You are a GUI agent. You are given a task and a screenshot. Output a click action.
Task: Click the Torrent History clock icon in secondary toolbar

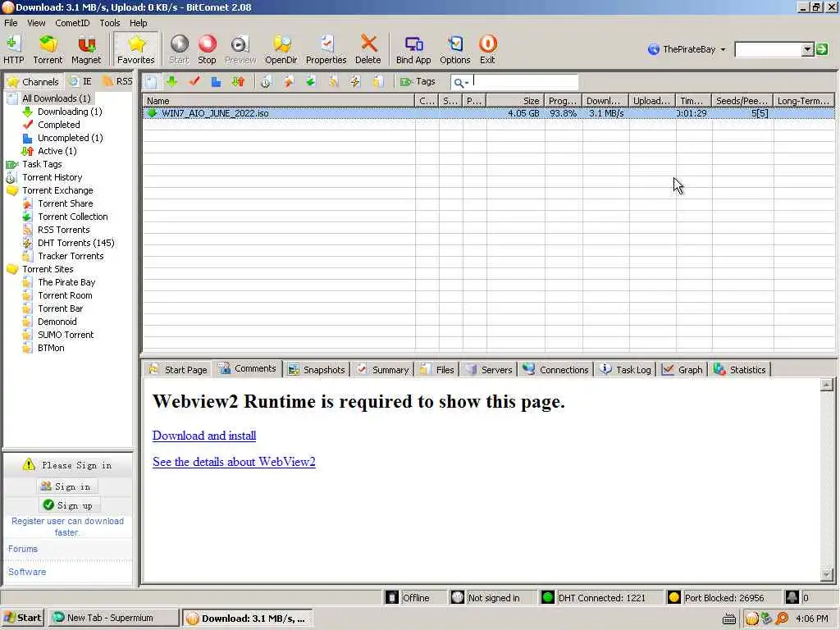[266, 81]
